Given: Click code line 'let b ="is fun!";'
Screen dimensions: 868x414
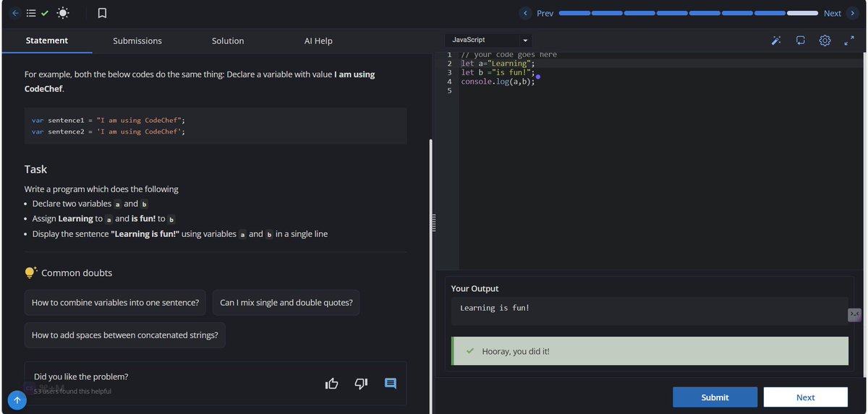Looking at the screenshot, I should (x=498, y=72).
